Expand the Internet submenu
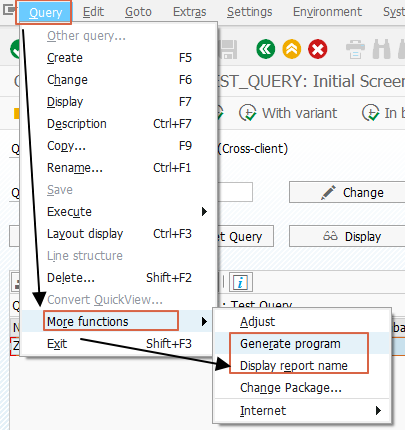405x430 pixels. (302, 411)
